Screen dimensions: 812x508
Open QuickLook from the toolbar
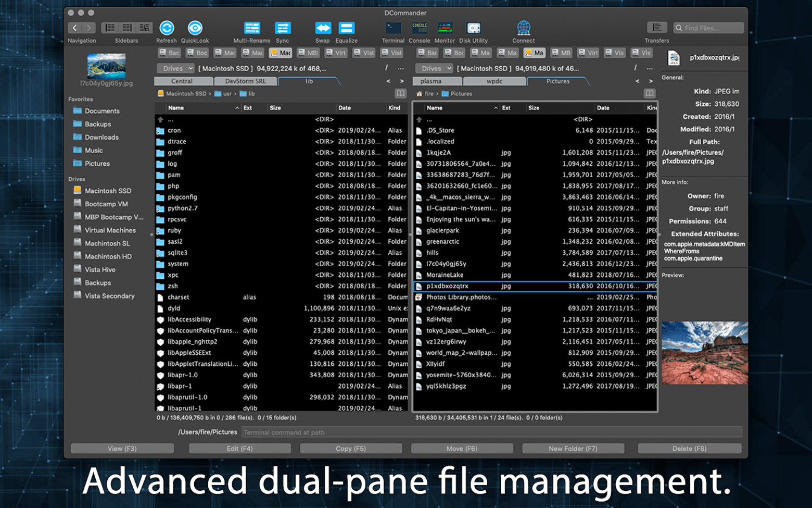(195, 28)
